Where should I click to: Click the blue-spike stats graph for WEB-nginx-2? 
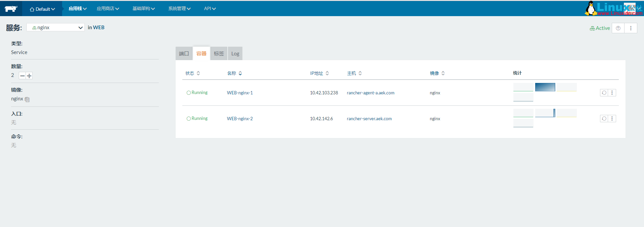[545, 113]
